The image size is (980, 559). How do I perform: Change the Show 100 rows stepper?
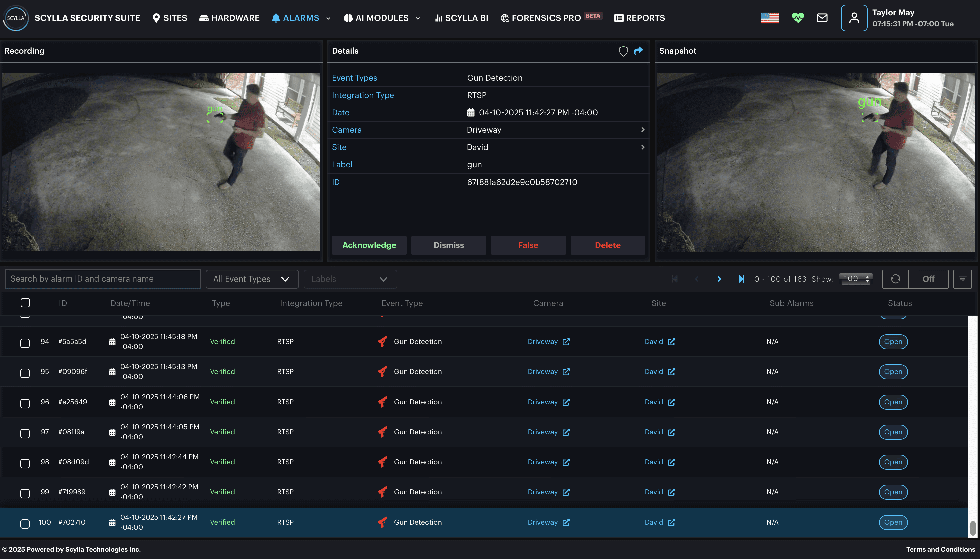click(x=856, y=279)
